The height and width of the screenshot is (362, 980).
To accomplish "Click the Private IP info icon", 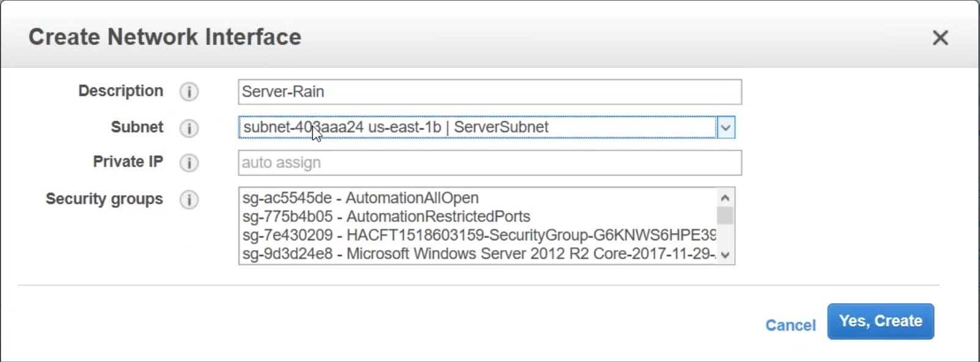I will (189, 163).
